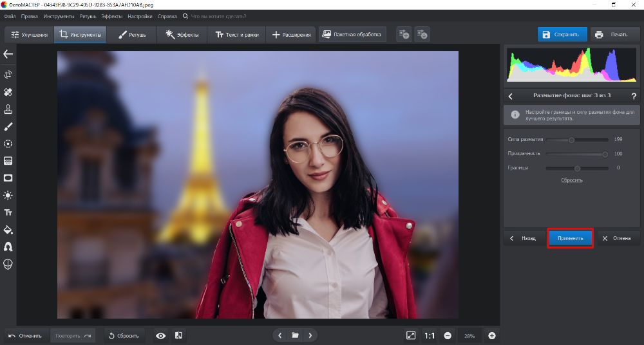644x345 pixels.
Task: Open the question mark help icon
Action: (x=634, y=96)
